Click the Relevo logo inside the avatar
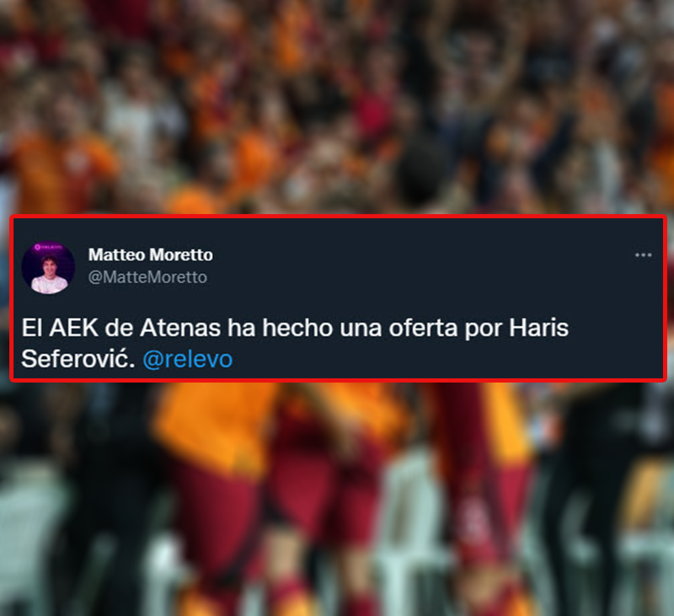 coord(49,247)
